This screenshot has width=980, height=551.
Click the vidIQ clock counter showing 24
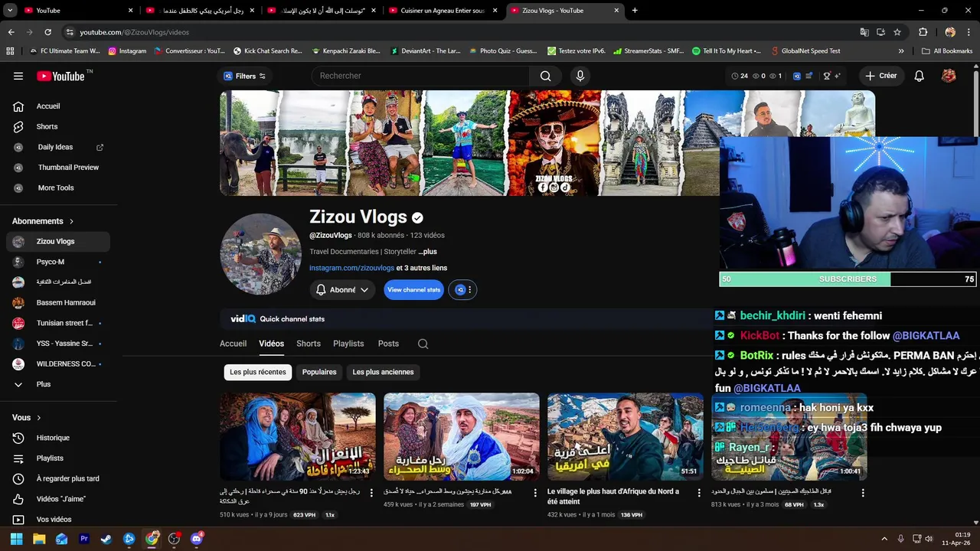click(x=740, y=76)
